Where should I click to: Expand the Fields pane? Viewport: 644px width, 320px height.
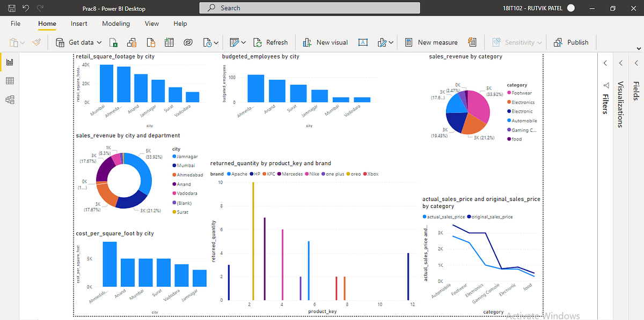click(636, 62)
